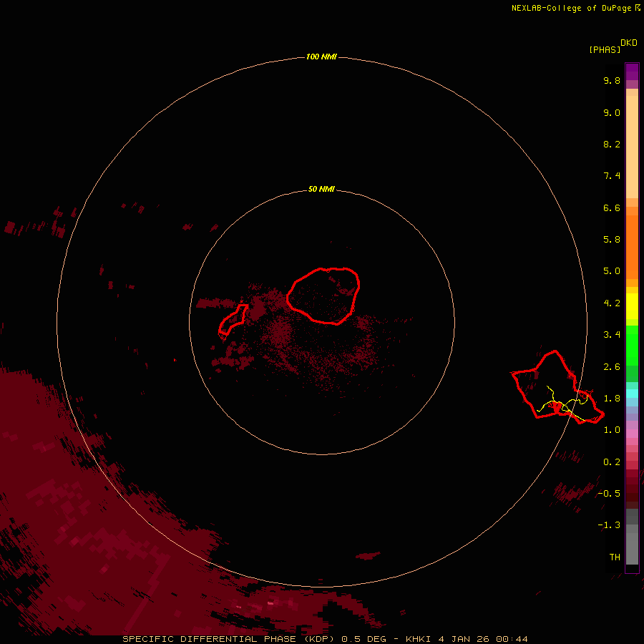Click the -1.3 scale value

[609, 525]
